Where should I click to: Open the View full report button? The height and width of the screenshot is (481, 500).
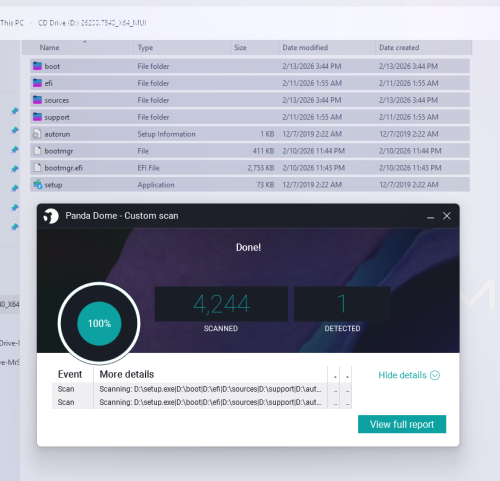pyautogui.click(x=402, y=424)
